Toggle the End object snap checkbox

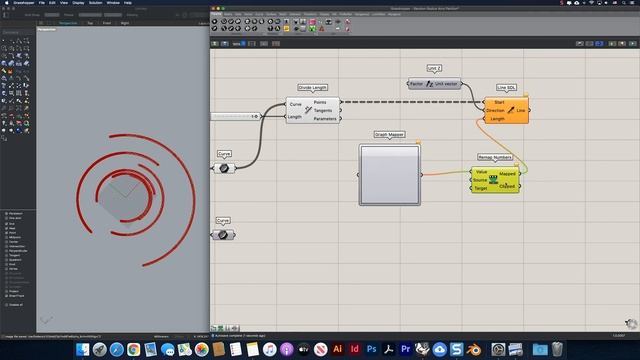(7, 224)
